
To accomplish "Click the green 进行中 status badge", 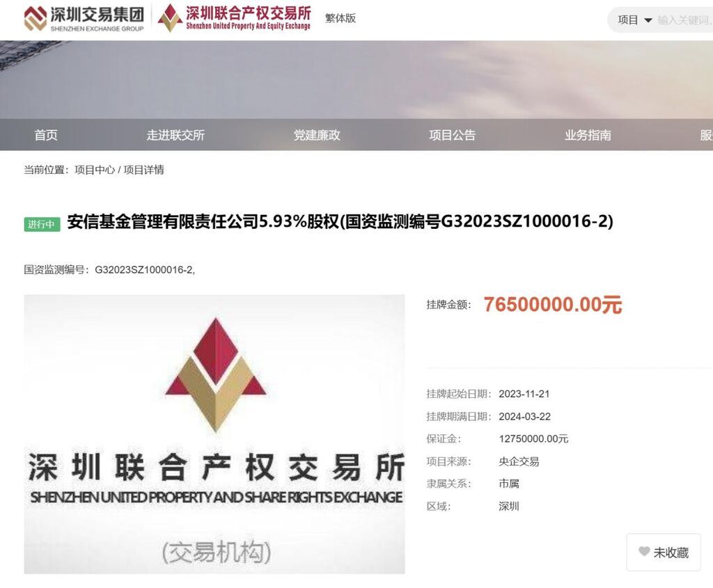I will 42,224.
